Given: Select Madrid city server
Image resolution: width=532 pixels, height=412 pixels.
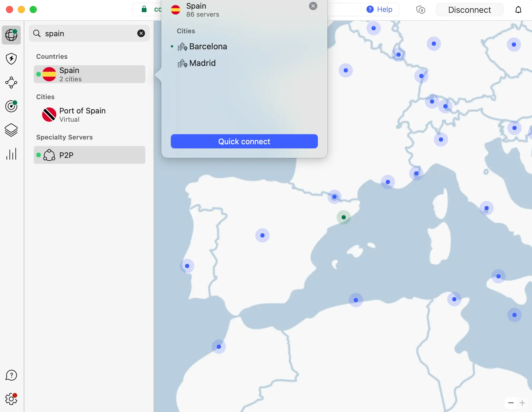Looking at the screenshot, I should (x=202, y=63).
